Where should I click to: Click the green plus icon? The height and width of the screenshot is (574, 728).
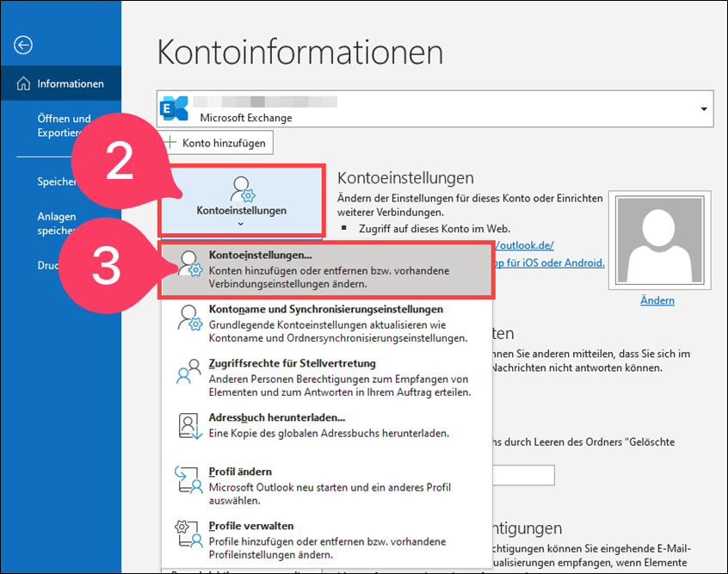170,142
